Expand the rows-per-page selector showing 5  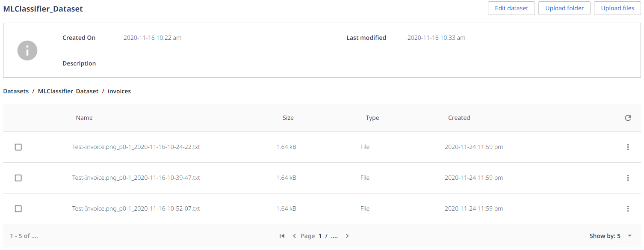624,235
